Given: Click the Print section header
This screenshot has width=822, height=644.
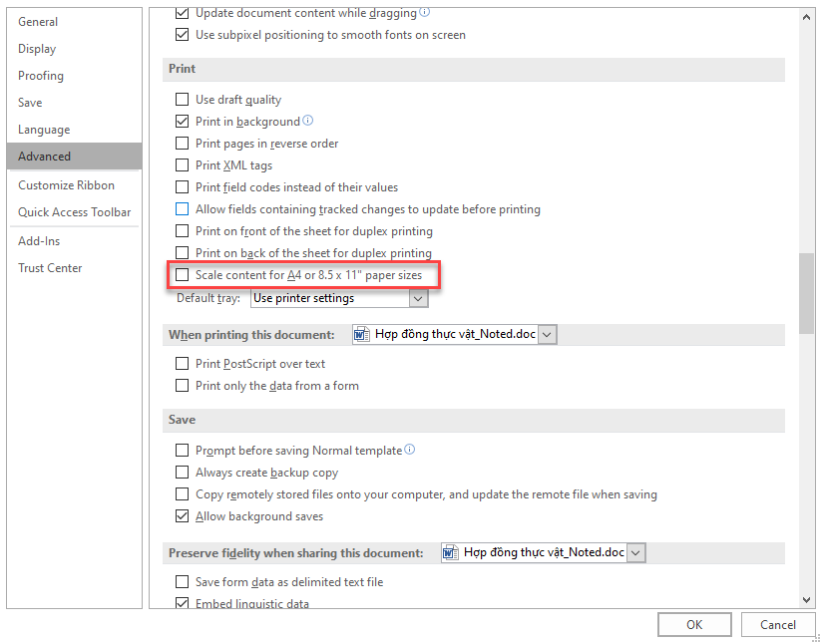Looking at the screenshot, I should coord(474,69).
